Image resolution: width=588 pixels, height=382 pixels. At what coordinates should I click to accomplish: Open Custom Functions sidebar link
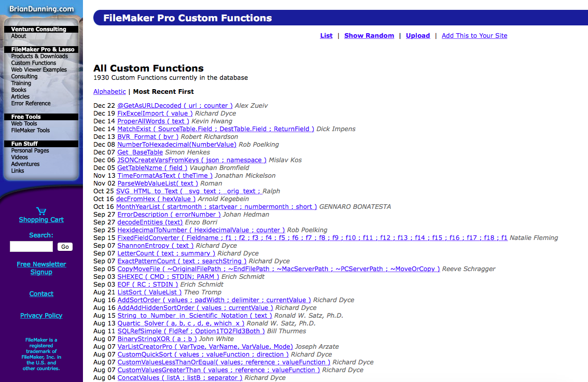click(33, 63)
